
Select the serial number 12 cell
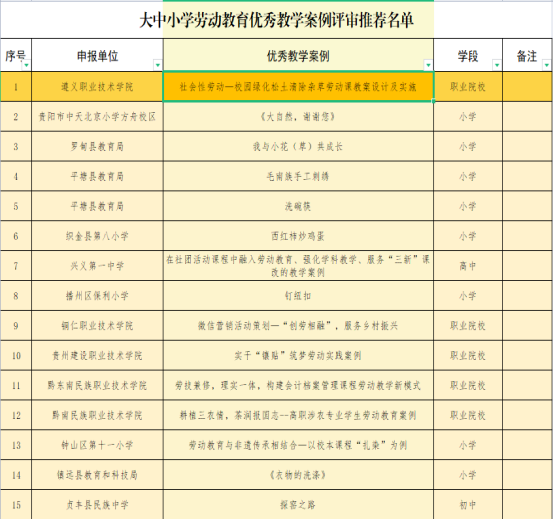point(16,415)
